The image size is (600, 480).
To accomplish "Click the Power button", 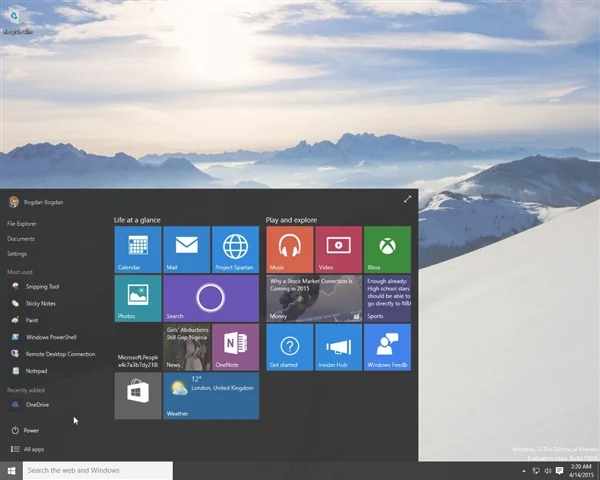I will pyautogui.click(x=25, y=430).
